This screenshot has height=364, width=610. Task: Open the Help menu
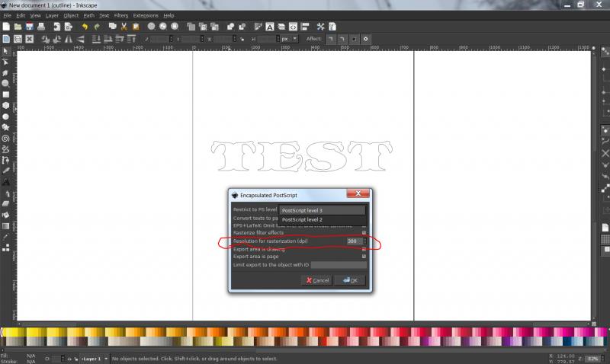(169, 15)
